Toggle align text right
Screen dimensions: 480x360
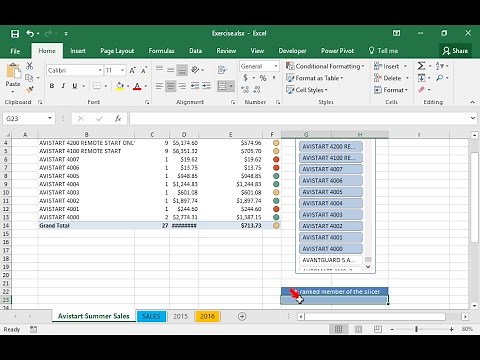(182, 86)
